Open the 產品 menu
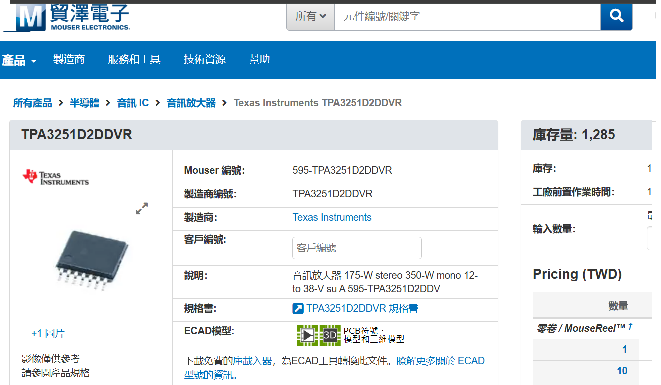 coord(19,60)
